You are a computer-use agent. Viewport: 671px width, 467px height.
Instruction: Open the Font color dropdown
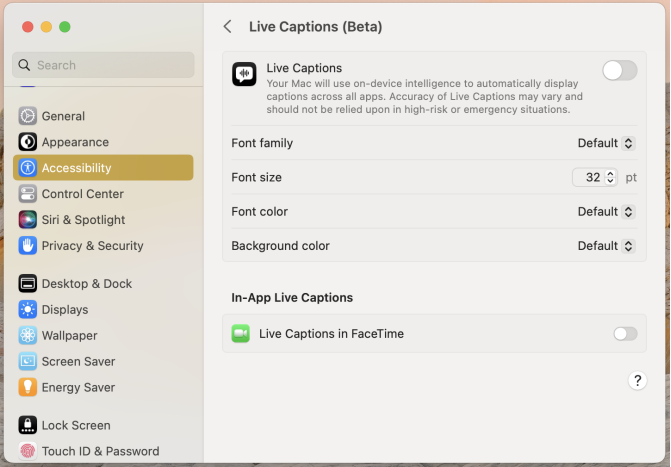coord(606,212)
